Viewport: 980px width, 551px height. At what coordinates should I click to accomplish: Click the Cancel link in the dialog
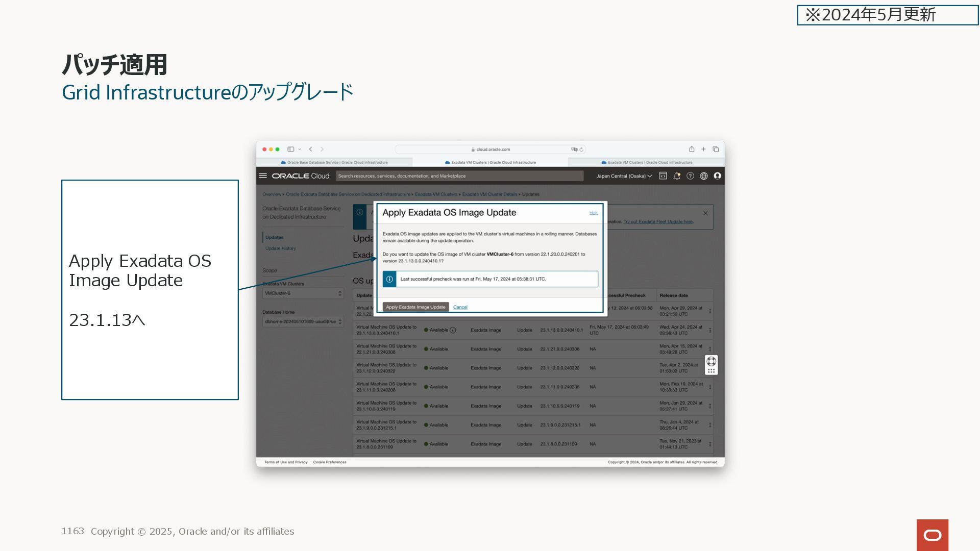click(x=460, y=307)
